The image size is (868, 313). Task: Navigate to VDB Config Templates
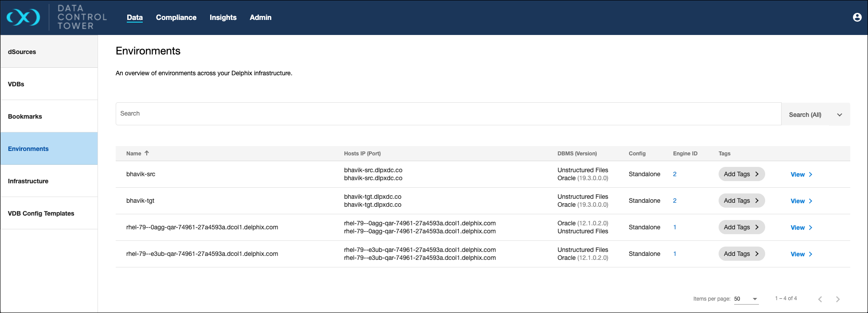[41, 213]
